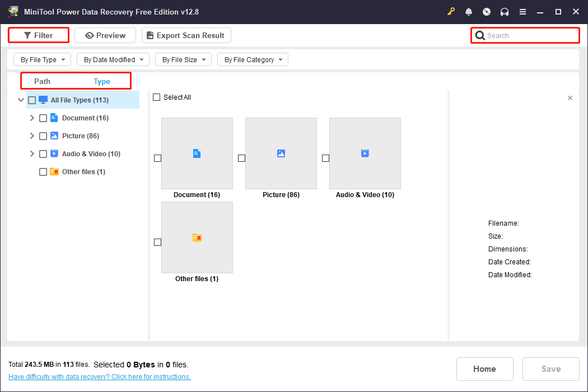Select the Type tab
The width and height of the screenshot is (588, 392).
point(102,81)
